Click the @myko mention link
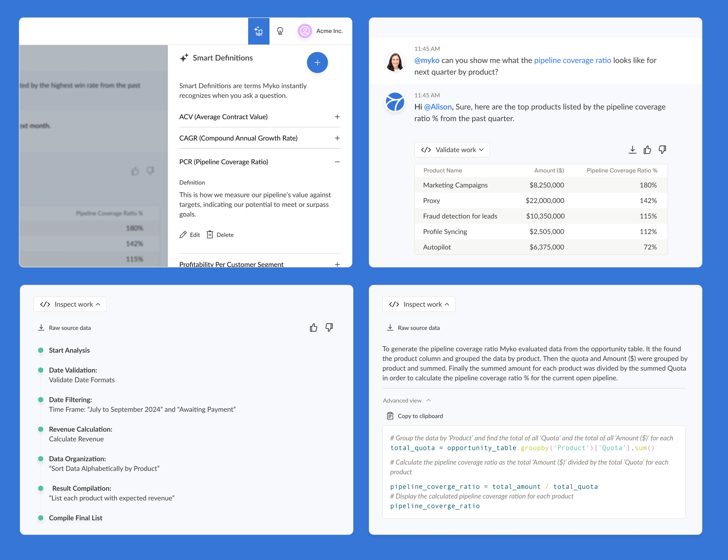728x560 pixels. [x=427, y=60]
